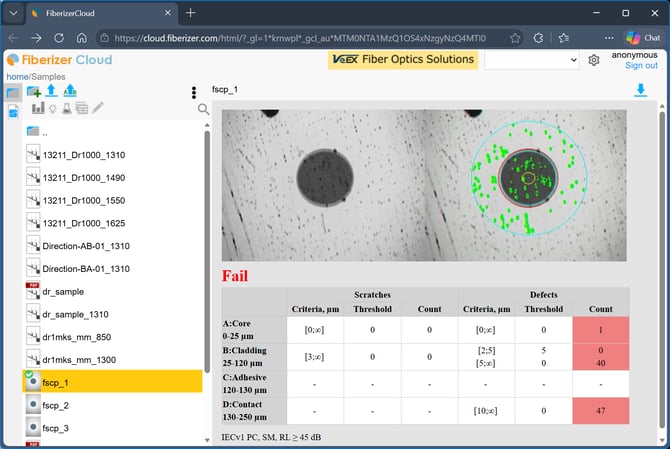The width and height of the screenshot is (670, 449).
Task: Open a new browser tab
Action: pyautogui.click(x=191, y=13)
